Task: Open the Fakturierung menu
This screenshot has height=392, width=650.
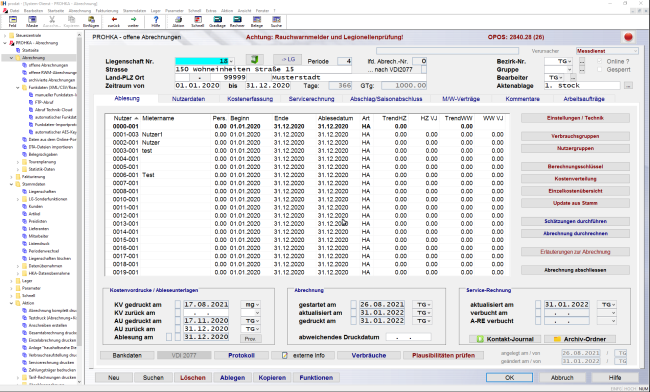Action: tap(107, 10)
